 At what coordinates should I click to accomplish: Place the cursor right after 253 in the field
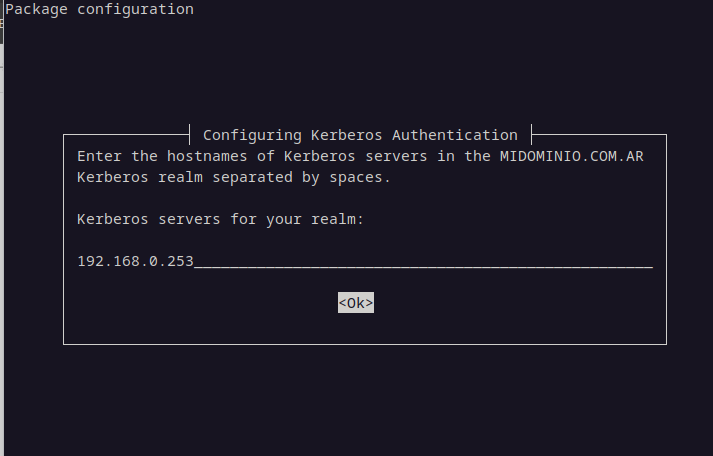click(x=196, y=261)
